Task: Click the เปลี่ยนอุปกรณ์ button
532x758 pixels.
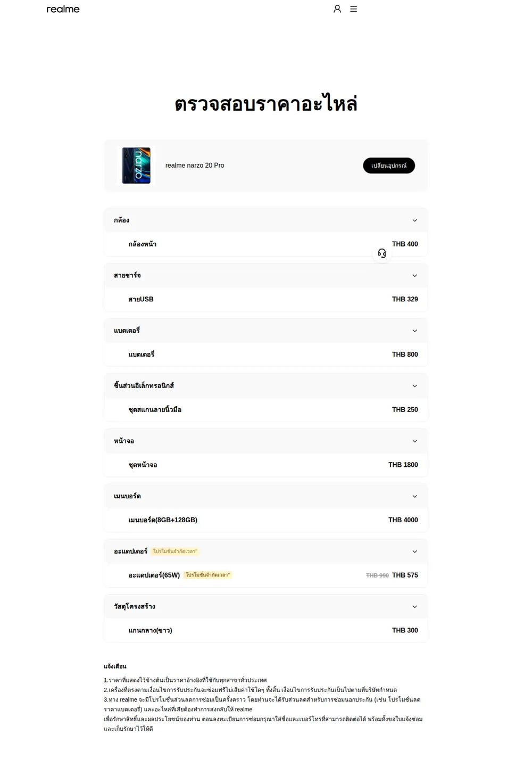Action: pos(389,166)
